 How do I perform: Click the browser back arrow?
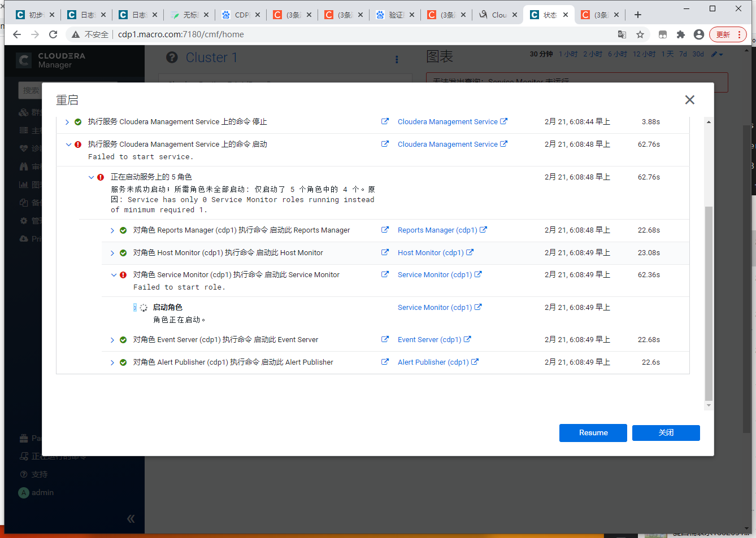[x=17, y=34]
